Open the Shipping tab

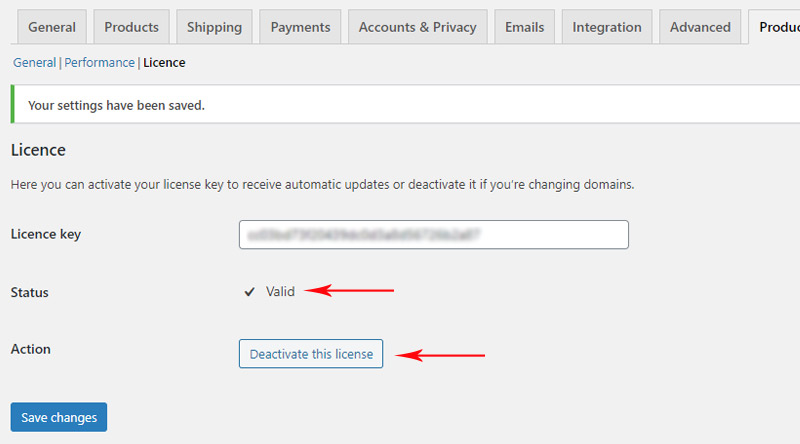tap(214, 27)
